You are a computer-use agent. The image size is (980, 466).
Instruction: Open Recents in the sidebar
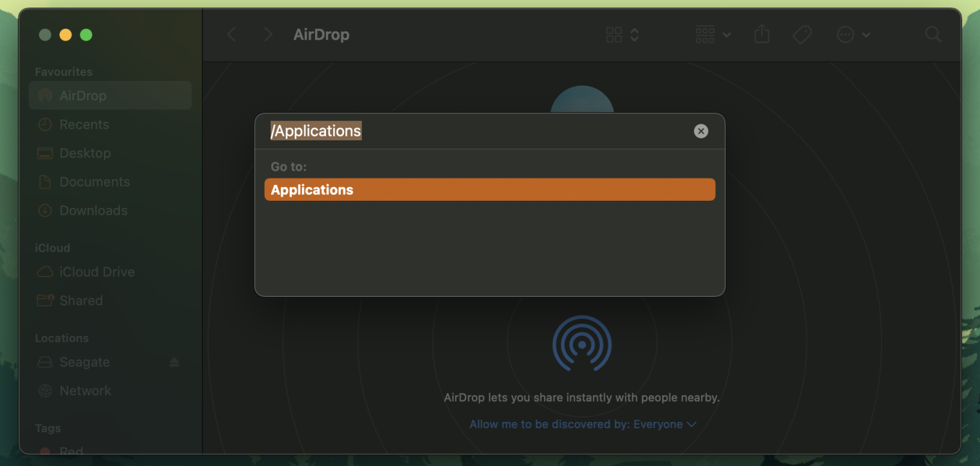84,125
